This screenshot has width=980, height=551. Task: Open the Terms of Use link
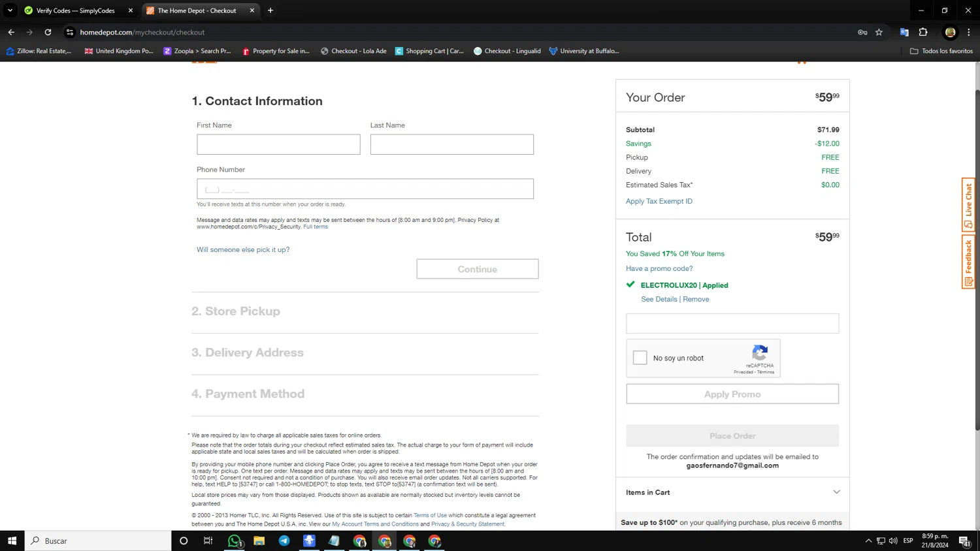430,515
